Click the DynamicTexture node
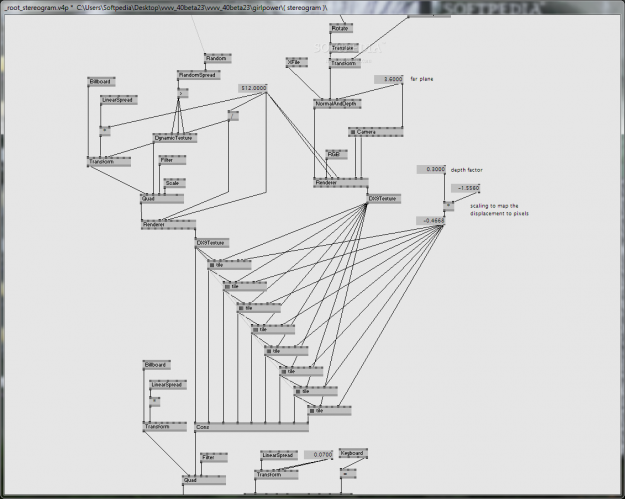This screenshot has width=625, height=499. tap(173, 138)
